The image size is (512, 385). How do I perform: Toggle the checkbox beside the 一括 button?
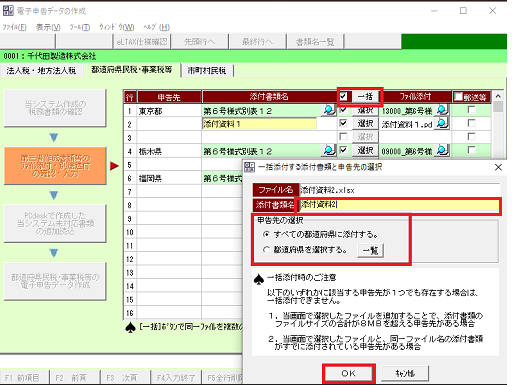point(344,97)
